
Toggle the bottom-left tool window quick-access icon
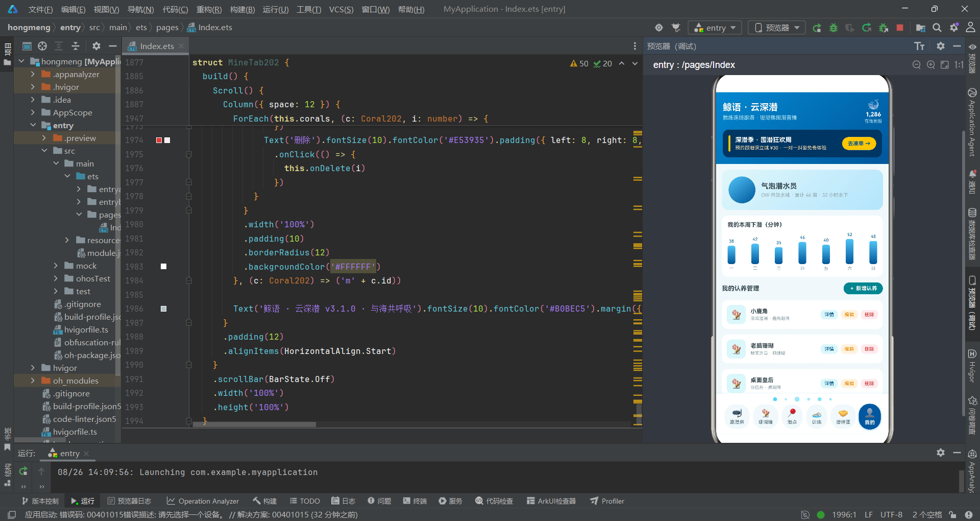click(x=12, y=514)
